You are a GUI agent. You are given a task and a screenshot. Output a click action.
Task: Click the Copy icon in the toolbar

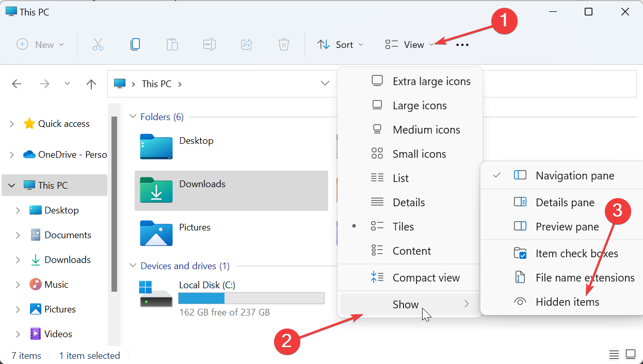(135, 44)
